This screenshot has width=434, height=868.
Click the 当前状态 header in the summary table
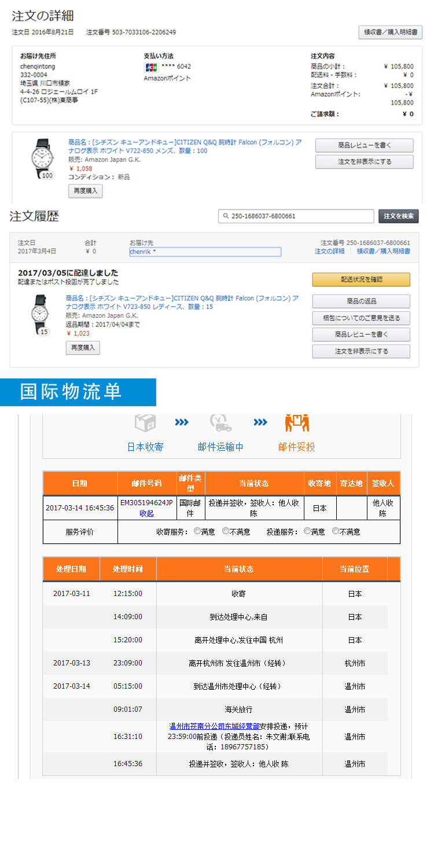tap(254, 483)
